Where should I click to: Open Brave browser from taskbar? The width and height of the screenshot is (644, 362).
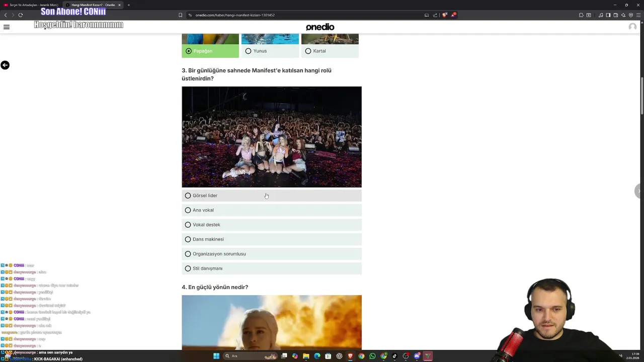pos(351,356)
